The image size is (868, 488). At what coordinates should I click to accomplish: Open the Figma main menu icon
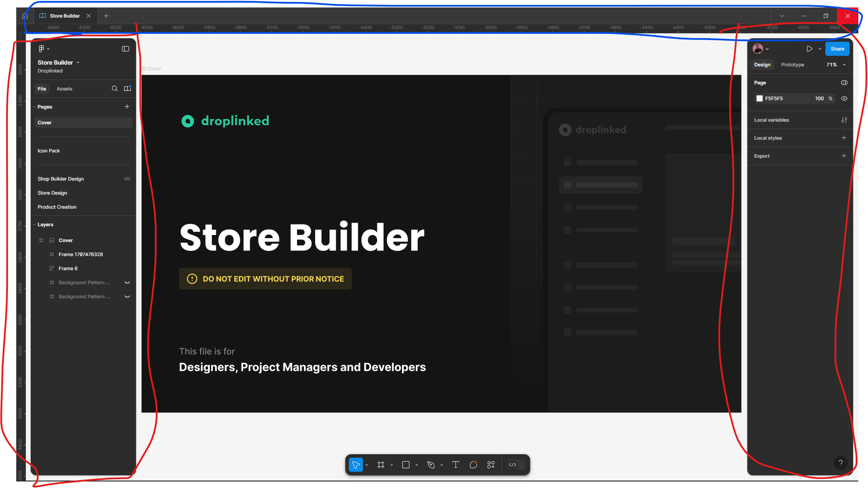(x=41, y=49)
